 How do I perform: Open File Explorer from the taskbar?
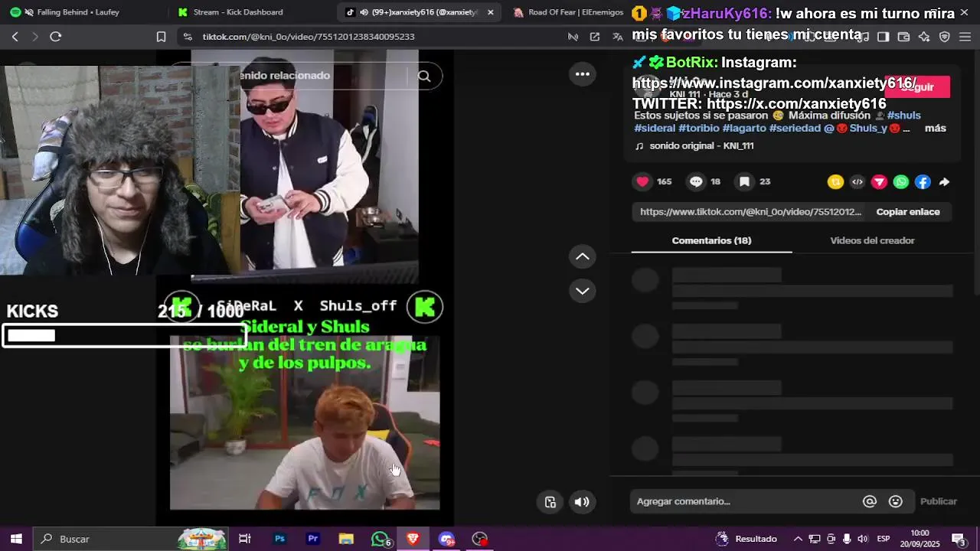point(346,539)
